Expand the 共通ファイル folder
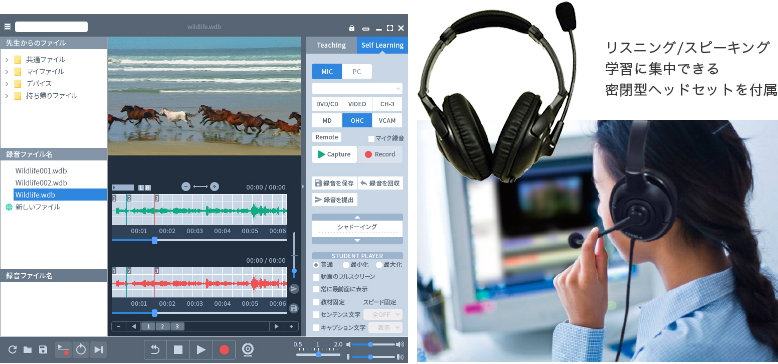 click(x=6, y=60)
